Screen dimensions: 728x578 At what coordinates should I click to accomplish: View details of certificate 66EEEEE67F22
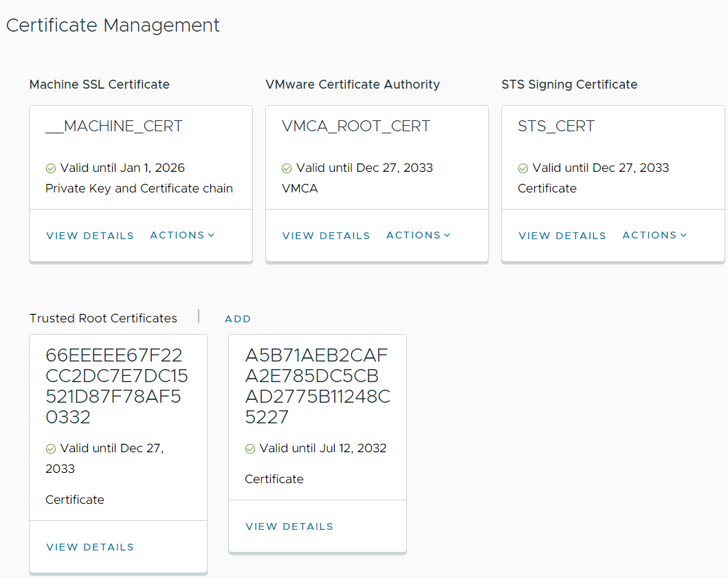pyautogui.click(x=89, y=547)
